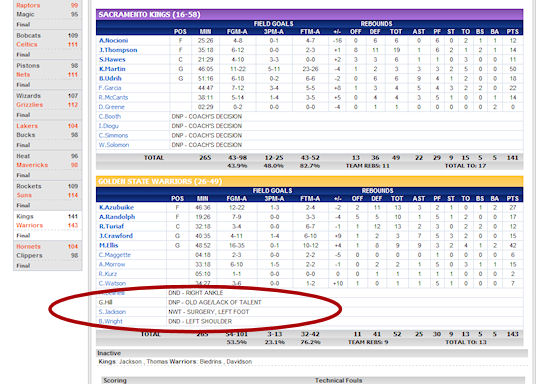Select K.Martin in Kings box score
Image resolution: width=540 pixels, height=384 pixels.
point(112,69)
